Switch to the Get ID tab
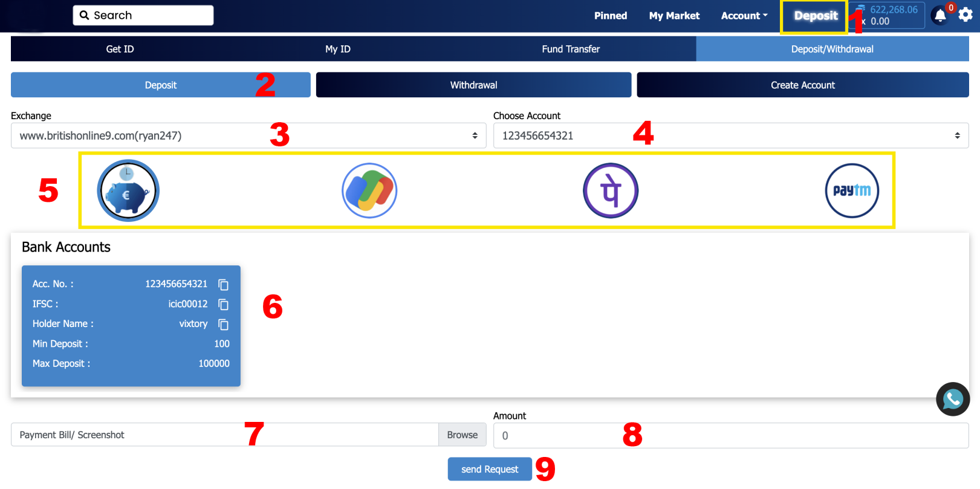The width and height of the screenshot is (980, 489). point(120,49)
